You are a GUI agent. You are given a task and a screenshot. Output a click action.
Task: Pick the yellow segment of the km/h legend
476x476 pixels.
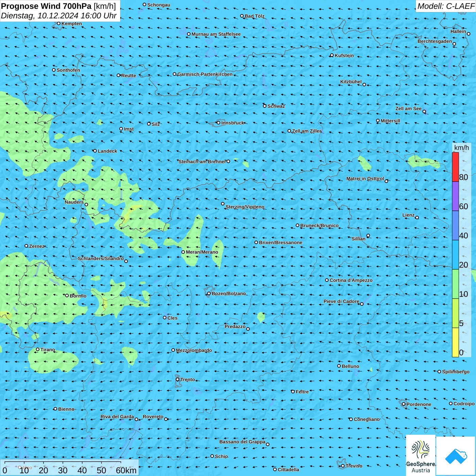(x=455, y=342)
